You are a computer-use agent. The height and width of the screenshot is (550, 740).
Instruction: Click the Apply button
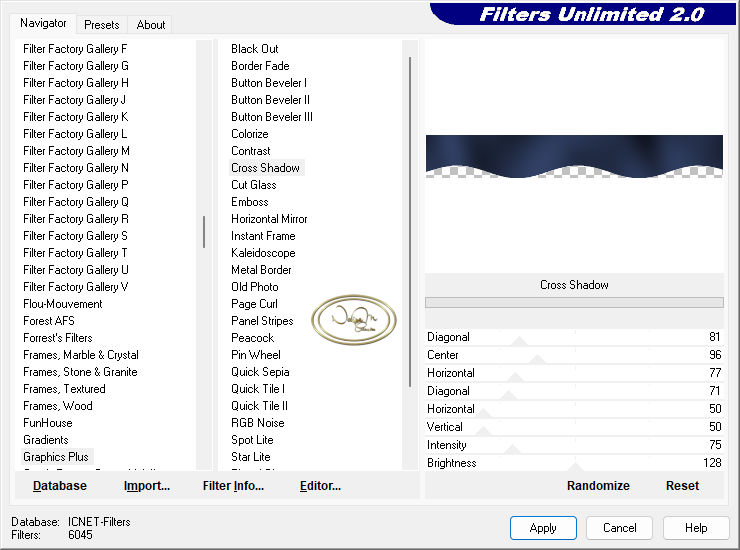pos(543,528)
